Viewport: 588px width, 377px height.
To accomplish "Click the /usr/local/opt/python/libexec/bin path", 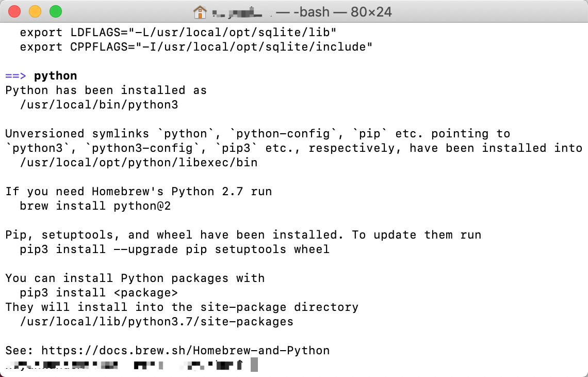I will (x=139, y=163).
